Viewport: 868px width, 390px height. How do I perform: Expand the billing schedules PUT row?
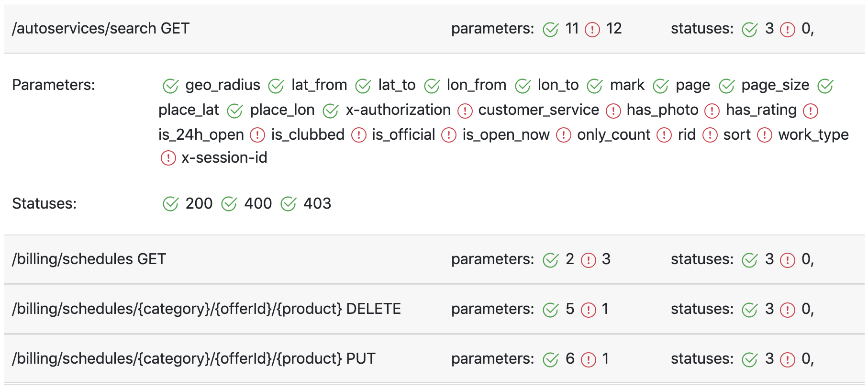tap(193, 359)
